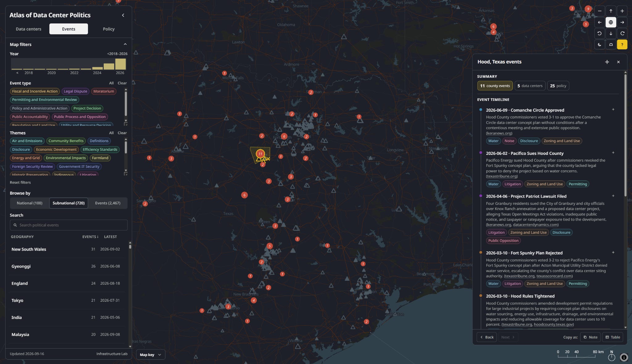632x364 pixels.
Task: Select the National (100) browse tab
Action: coord(30,203)
